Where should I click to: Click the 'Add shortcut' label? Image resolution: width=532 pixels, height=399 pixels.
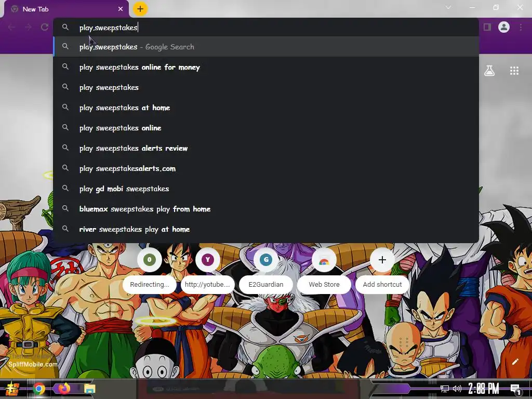coord(382,284)
